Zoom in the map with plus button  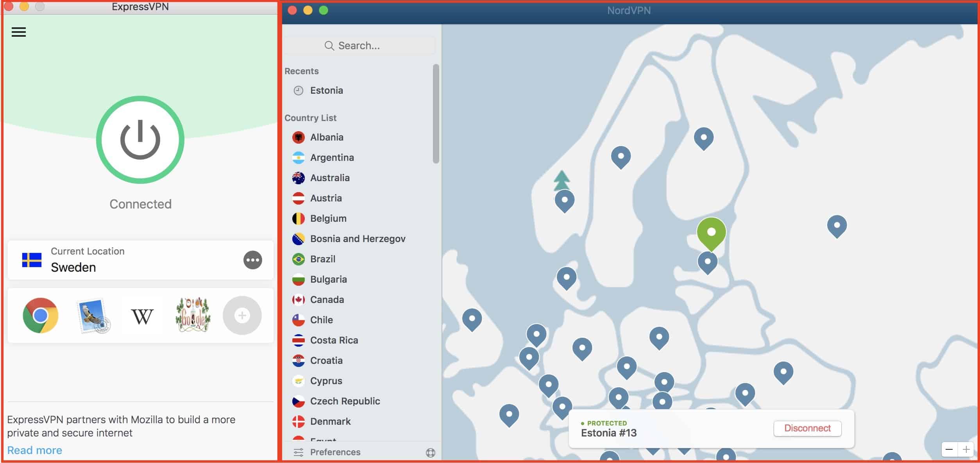[x=966, y=449]
